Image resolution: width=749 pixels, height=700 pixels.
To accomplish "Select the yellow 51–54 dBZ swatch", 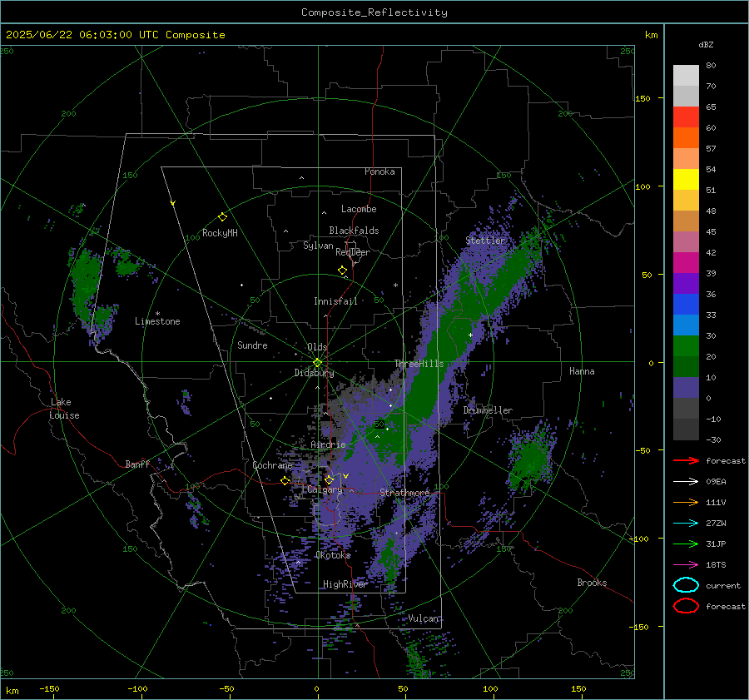I will click(686, 180).
